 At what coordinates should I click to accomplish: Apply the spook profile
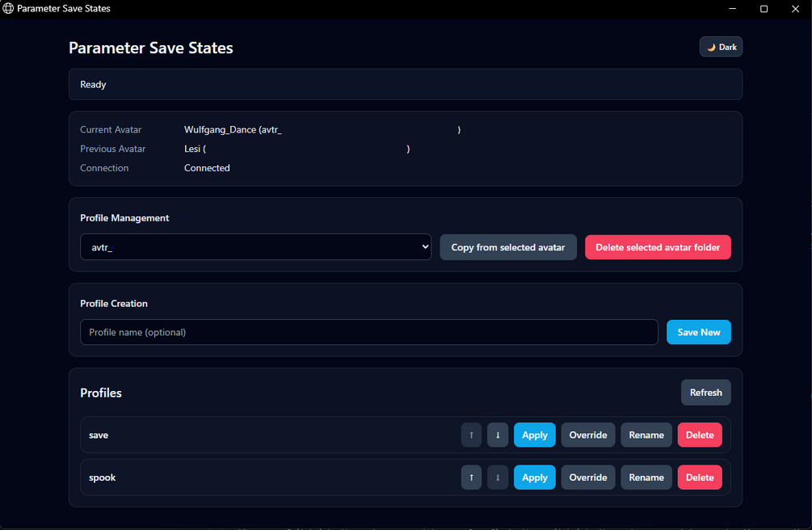click(x=534, y=477)
